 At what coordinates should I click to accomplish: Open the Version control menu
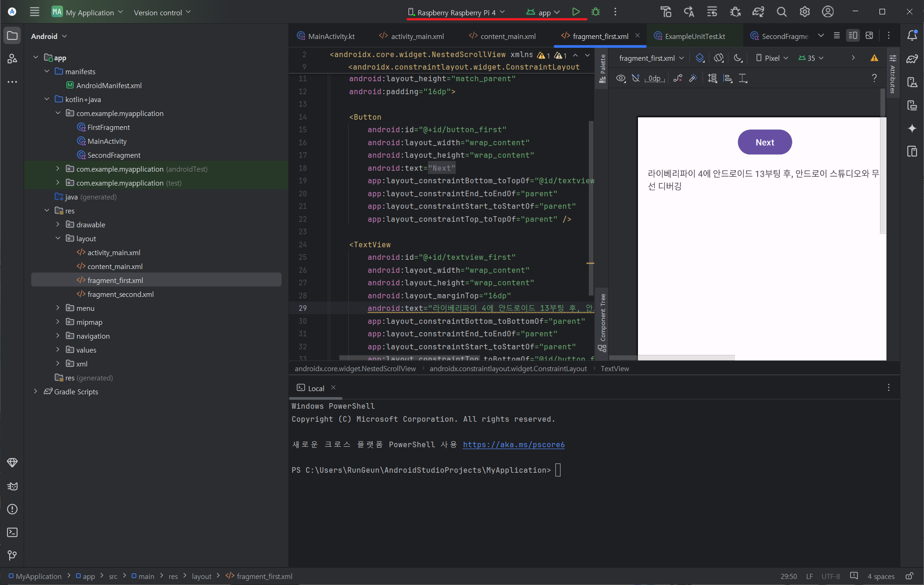click(x=162, y=13)
